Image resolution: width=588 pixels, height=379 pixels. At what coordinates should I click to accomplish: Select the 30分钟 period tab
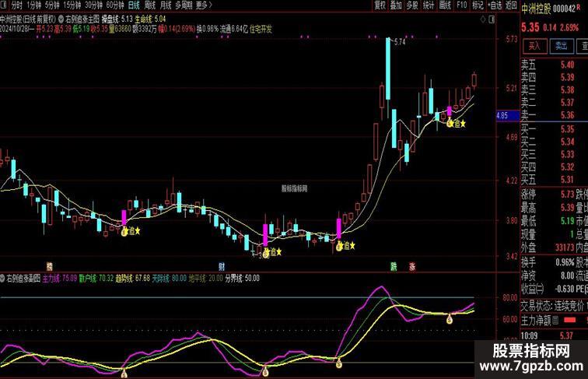tap(94, 5)
